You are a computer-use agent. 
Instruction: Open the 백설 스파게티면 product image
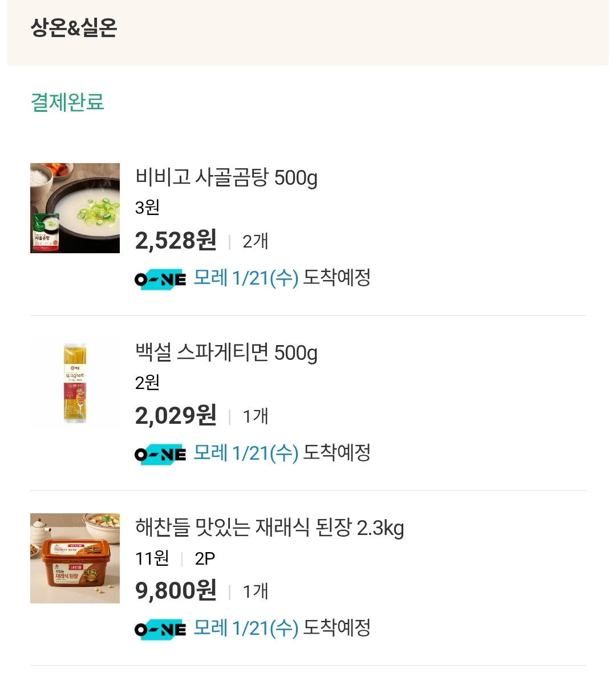(x=75, y=383)
